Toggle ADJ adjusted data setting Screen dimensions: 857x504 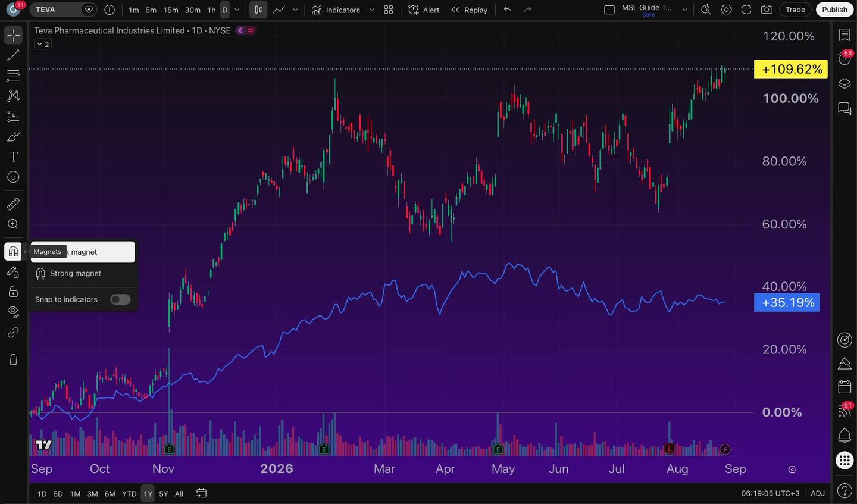click(x=818, y=493)
